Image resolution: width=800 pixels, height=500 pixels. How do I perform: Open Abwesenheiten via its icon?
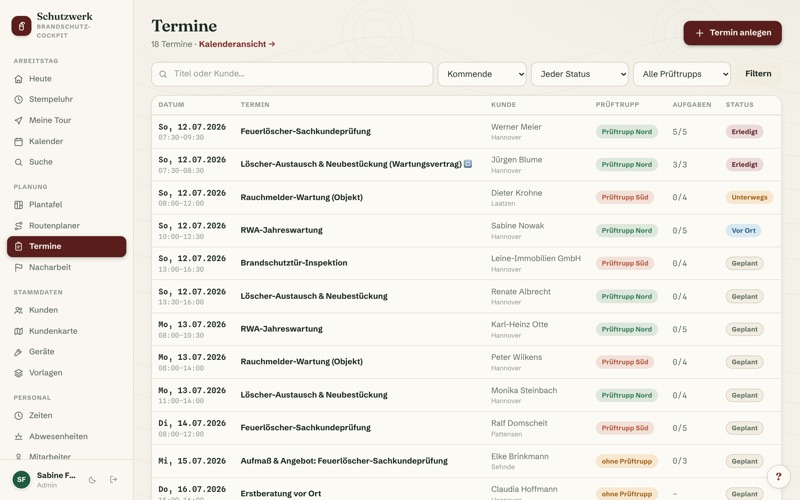[x=18, y=436]
